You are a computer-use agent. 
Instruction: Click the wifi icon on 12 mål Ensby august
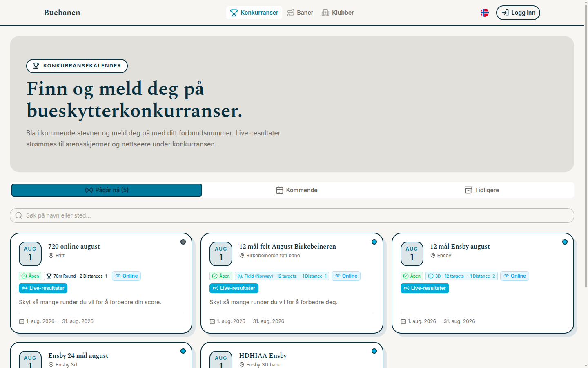tap(506, 276)
